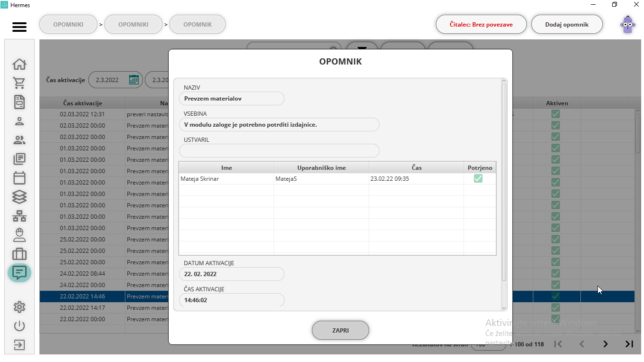This screenshot has width=644, height=362.
Task: Sort by Čas aktivacije column header
Action: pos(83,103)
